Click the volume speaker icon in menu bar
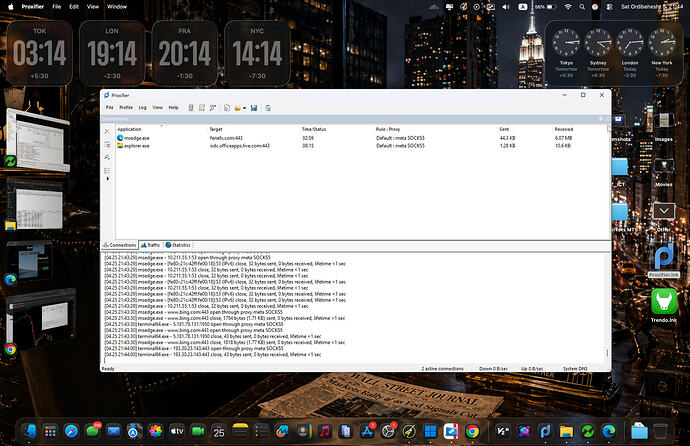The width and height of the screenshot is (690, 446). point(506,7)
